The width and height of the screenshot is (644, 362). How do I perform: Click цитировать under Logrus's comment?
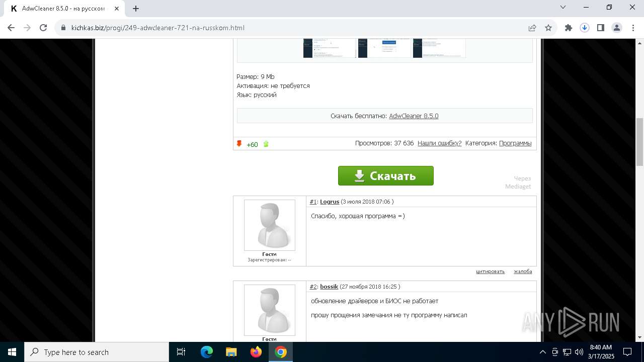(490, 271)
